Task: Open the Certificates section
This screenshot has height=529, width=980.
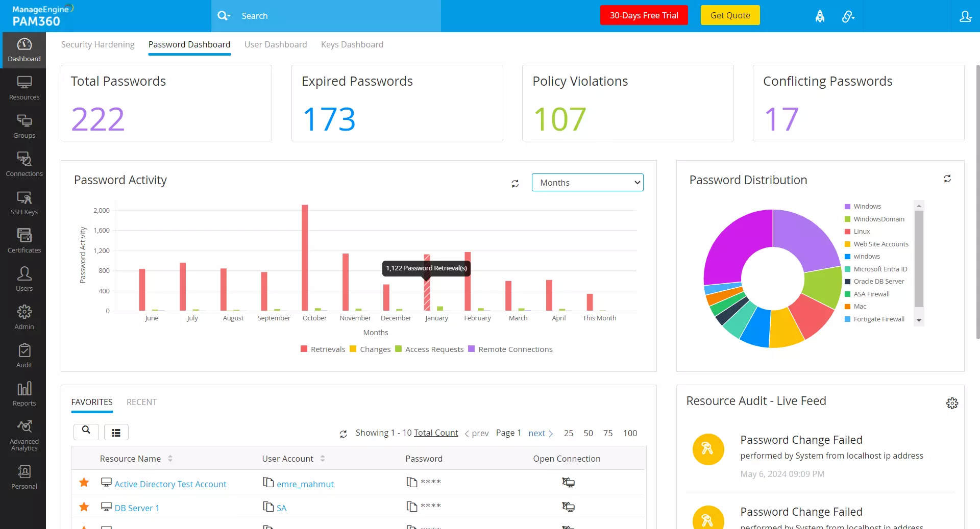Action: pos(23,240)
